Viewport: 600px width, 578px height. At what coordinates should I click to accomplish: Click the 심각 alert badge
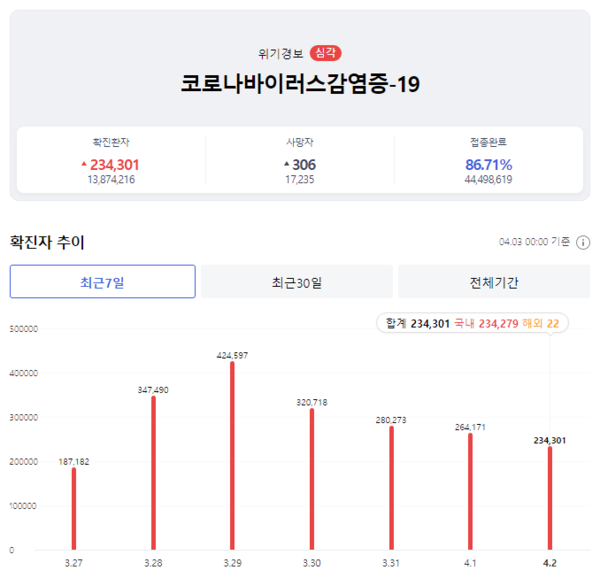click(325, 53)
